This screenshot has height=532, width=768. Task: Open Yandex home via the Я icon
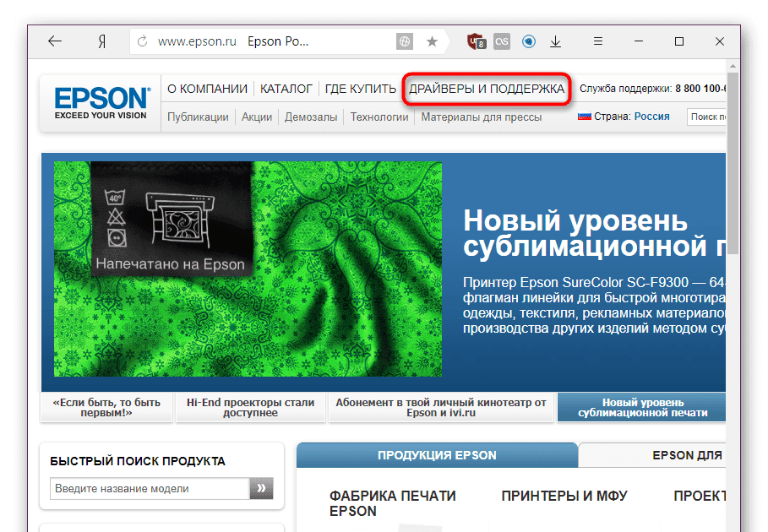coord(102,41)
